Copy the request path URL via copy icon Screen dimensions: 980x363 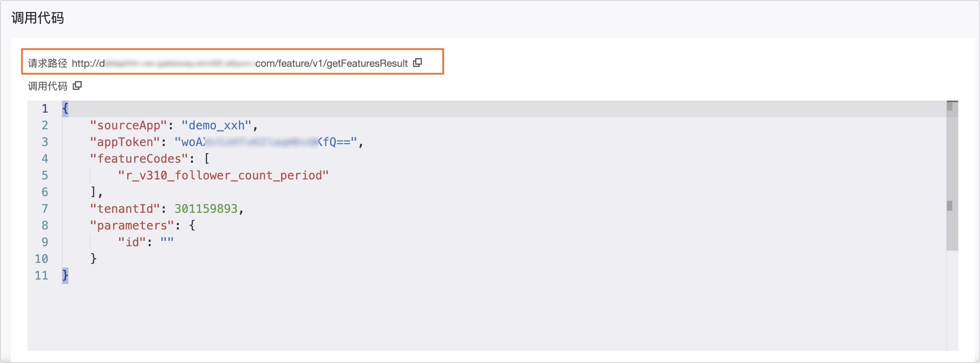(x=417, y=63)
